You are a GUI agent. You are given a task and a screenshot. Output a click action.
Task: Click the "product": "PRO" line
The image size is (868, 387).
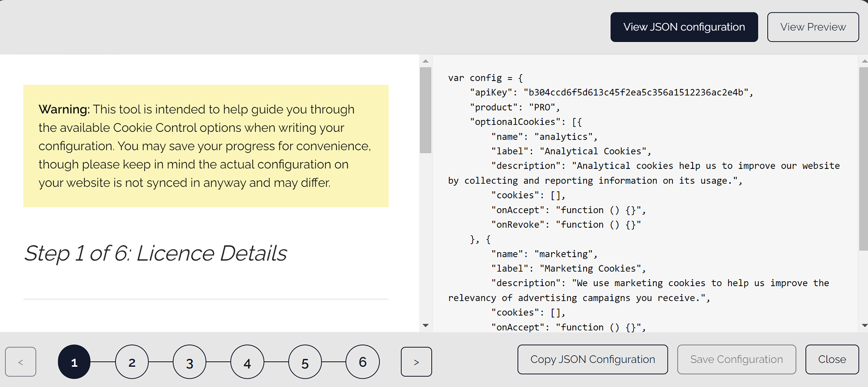pyautogui.click(x=515, y=107)
